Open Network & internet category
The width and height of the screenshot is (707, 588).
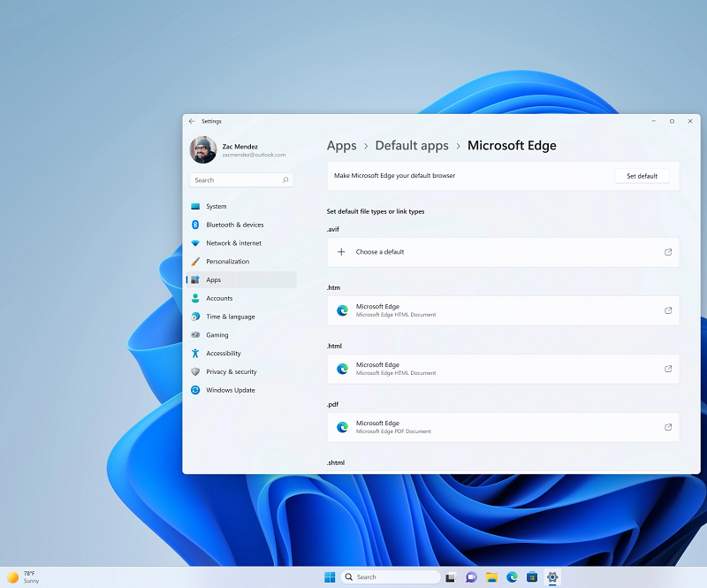click(x=241, y=243)
